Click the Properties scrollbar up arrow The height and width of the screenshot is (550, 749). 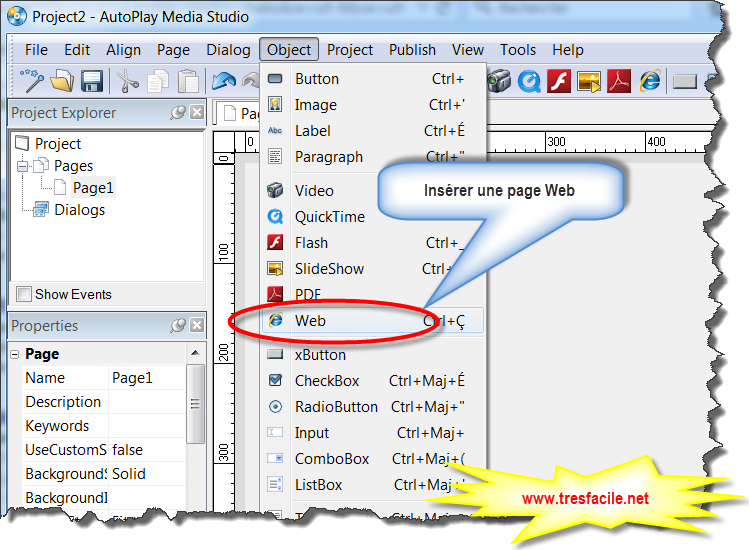[x=195, y=353]
